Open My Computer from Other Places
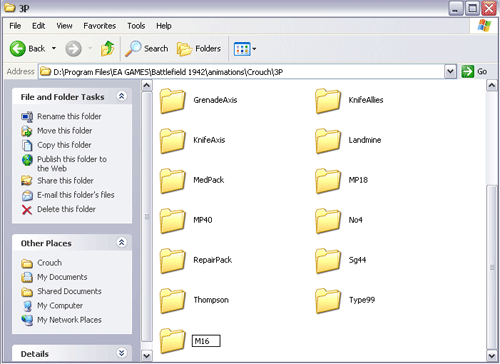Viewport: 500px width, 364px height. (60, 306)
